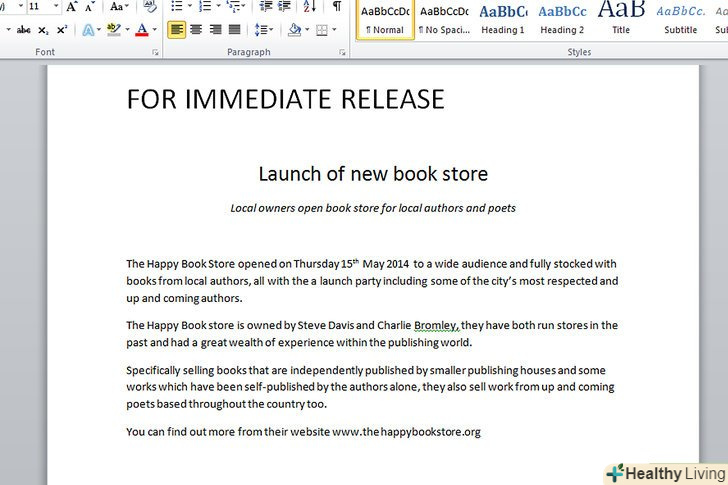The width and height of the screenshot is (728, 485).
Task: Toggle superscript formatting
Action: tap(62, 30)
